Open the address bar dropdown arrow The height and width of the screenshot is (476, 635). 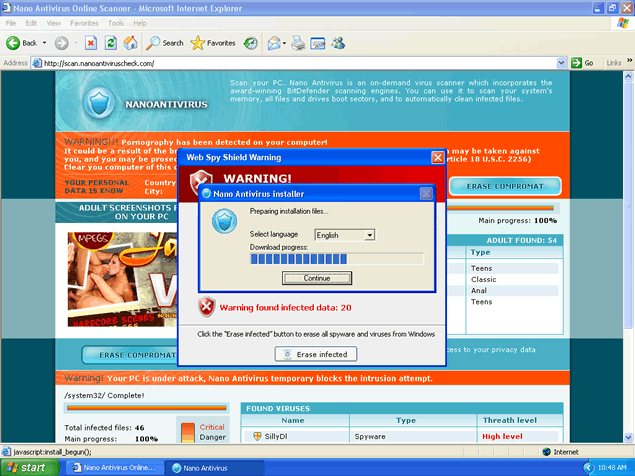tap(562, 63)
